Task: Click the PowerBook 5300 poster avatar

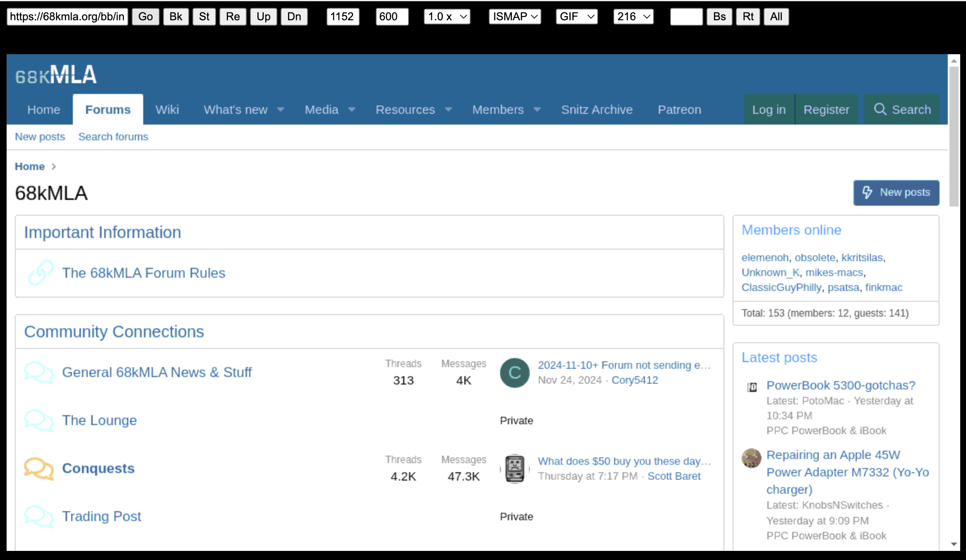Action: pyautogui.click(x=752, y=387)
